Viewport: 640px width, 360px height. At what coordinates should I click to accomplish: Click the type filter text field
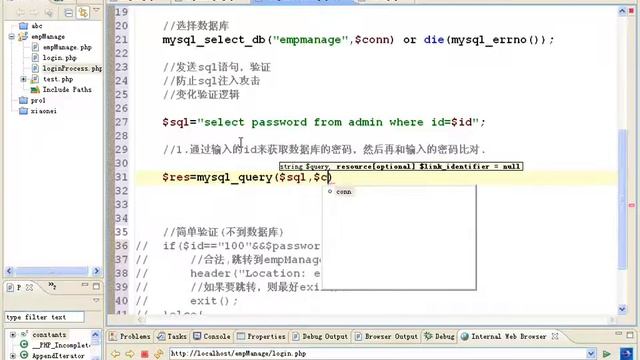(x=44, y=317)
